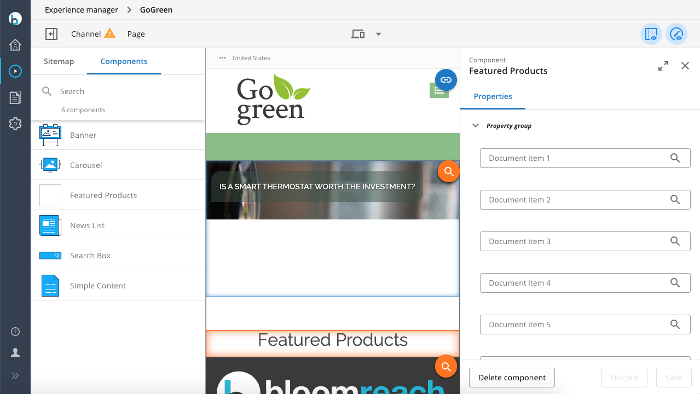Select the Featured Products heading in preview
The height and width of the screenshot is (394, 700).
pos(333,340)
